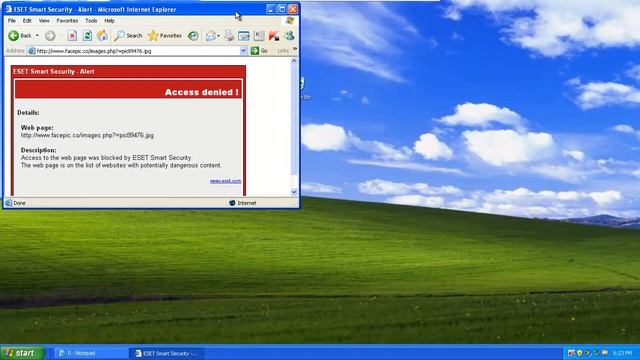Go to Home page via house icon
640x360 pixels.
[x=102, y=36]
